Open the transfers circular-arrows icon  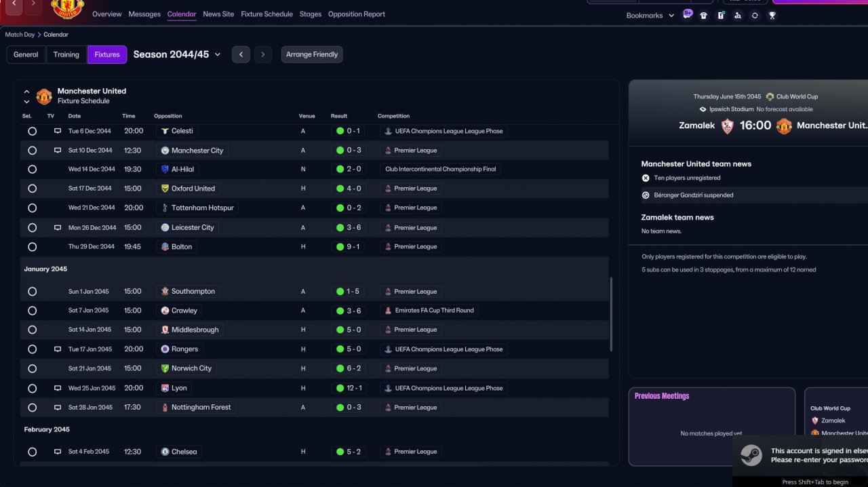(x=755, y=15)
